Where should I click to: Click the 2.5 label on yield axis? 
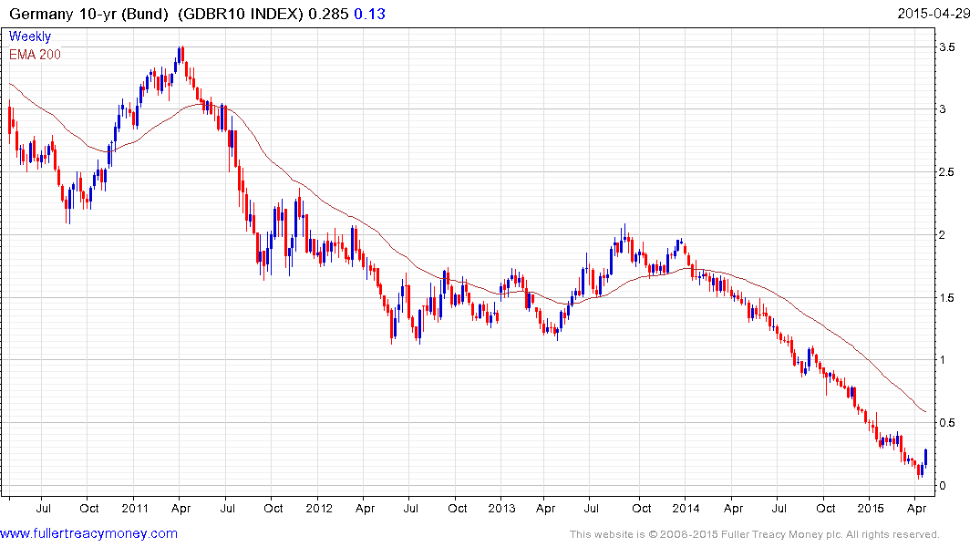[x=948, y=172]
